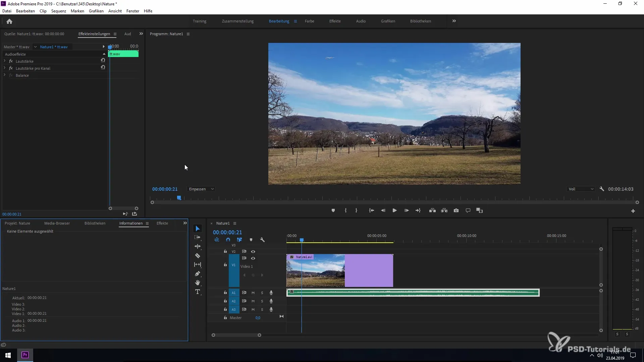Open the Home screen icon
The image size is (644, 362).
point(9,21)
